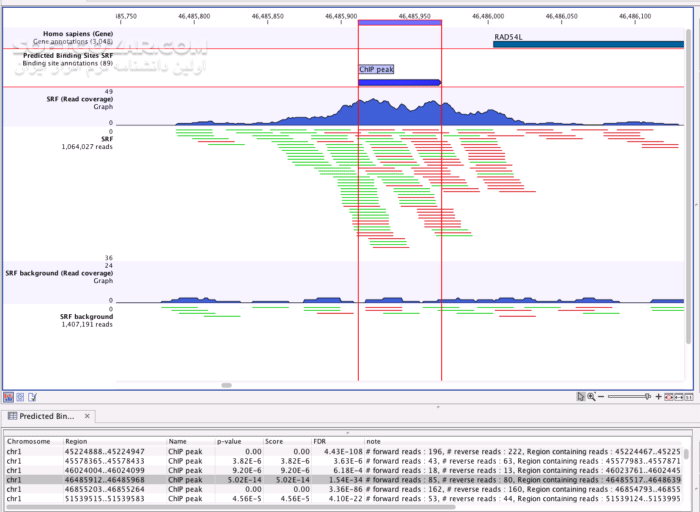Click the 1:1 base-level zoom icon
This screenshot has width=700, height=512.
[x=689, y=397]
